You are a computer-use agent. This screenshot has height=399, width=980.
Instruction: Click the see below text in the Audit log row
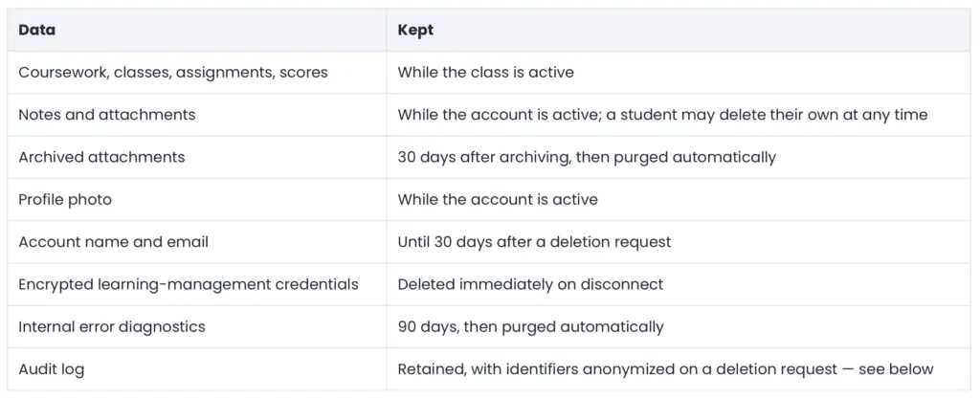[896, 369]
